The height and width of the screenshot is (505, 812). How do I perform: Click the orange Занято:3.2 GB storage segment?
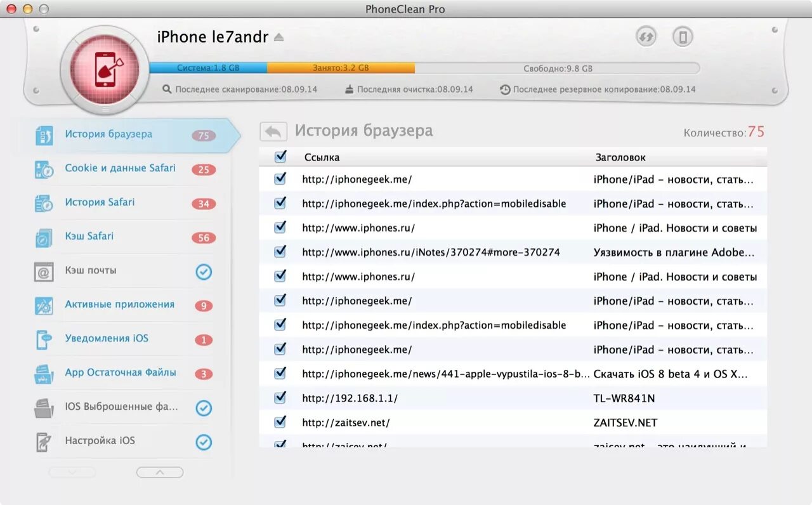341,68
